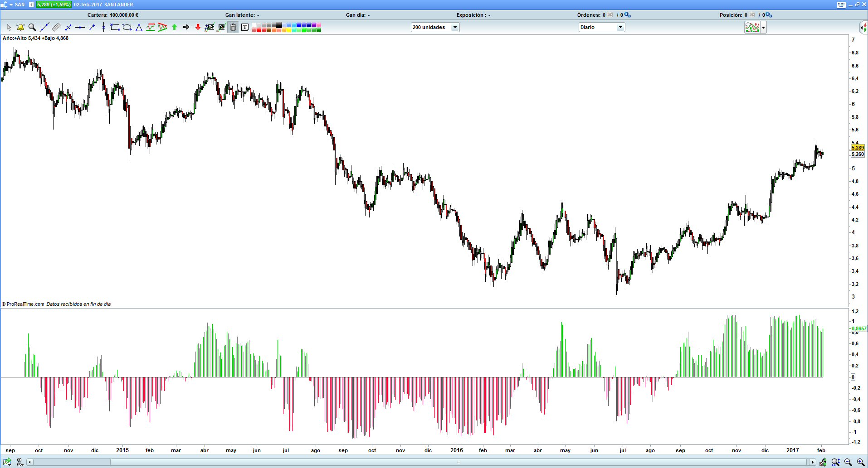Open the Diario timeframe dropdown
868x468 pixels.
602,27
